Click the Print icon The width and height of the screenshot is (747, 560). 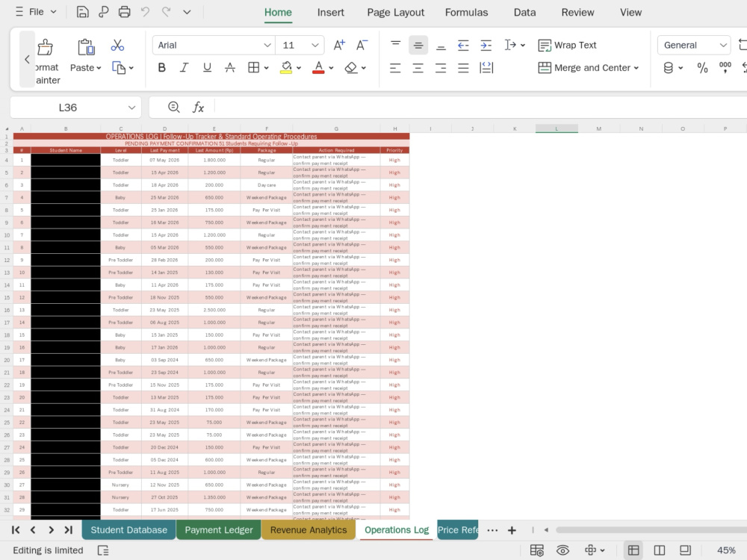pos(124,12)
